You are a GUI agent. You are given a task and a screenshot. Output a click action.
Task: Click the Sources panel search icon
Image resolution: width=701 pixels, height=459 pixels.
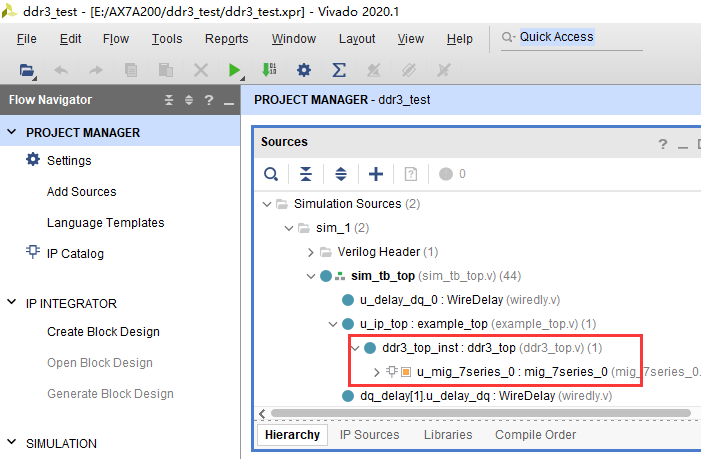coord(271,174)
